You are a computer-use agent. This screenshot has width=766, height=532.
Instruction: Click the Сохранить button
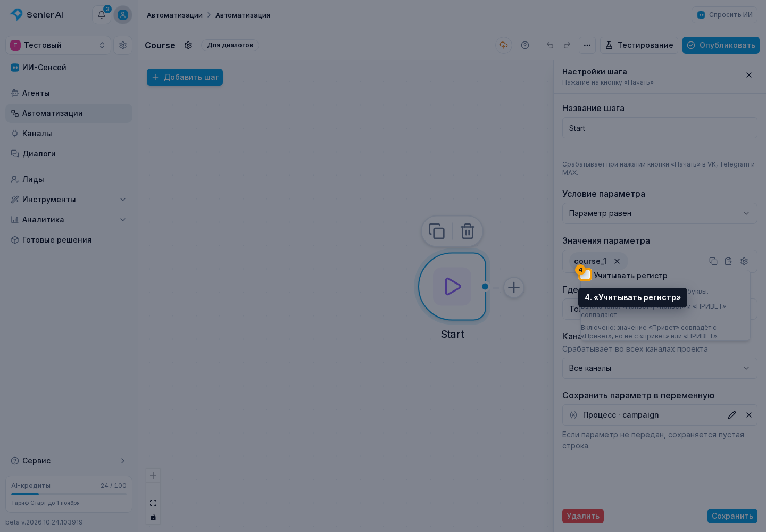(732, 516)
